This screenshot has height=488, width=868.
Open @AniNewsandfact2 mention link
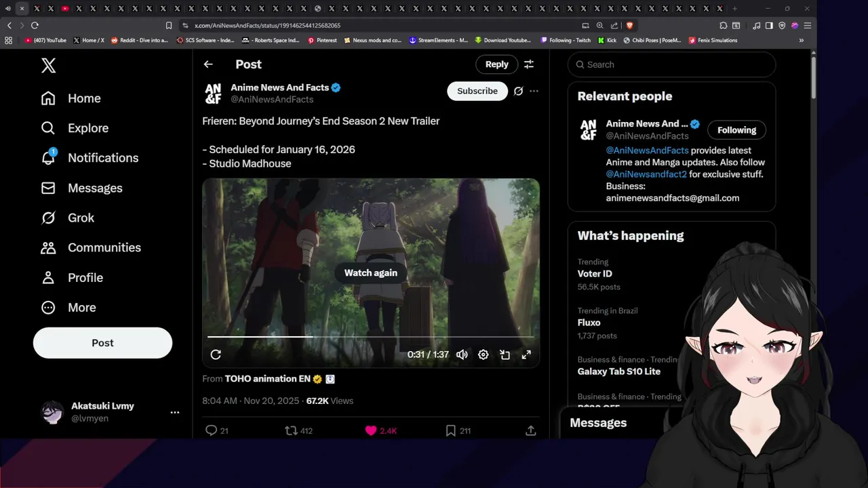646,174
